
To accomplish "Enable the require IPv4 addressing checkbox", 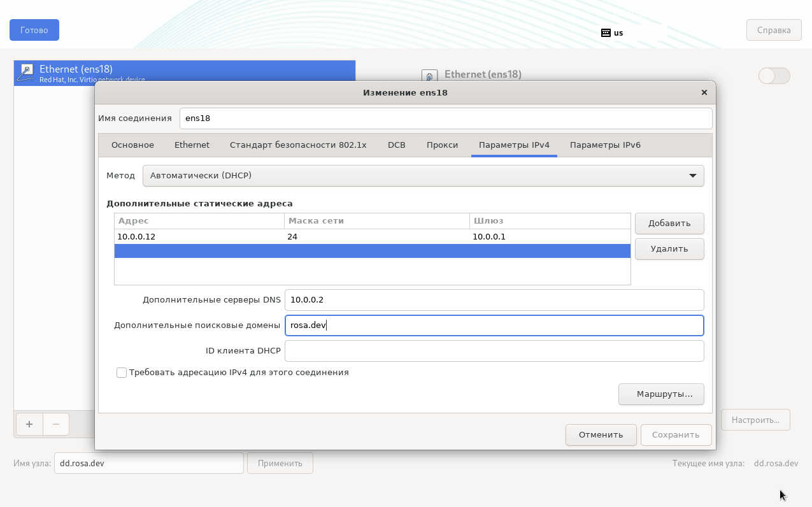I will (x=122, y=373).
